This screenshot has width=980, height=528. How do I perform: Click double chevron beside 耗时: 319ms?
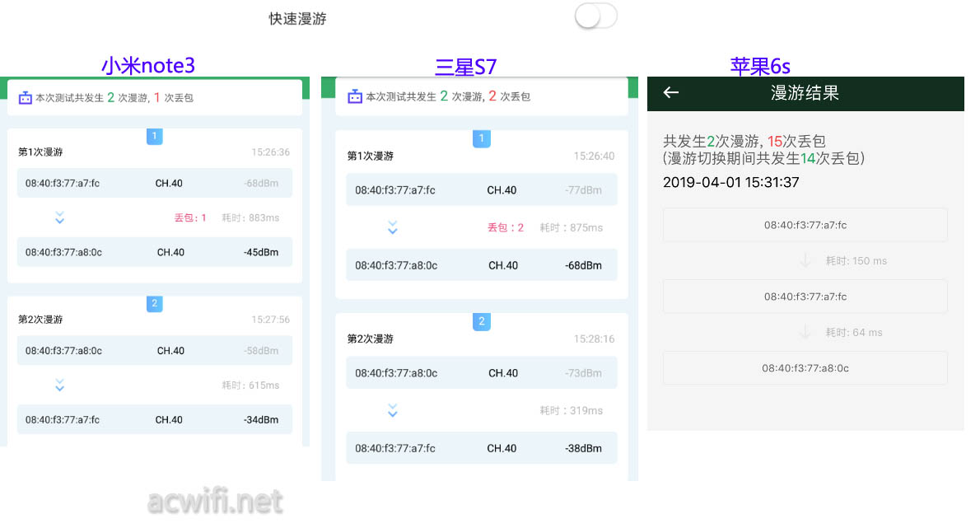coord(393,410)
